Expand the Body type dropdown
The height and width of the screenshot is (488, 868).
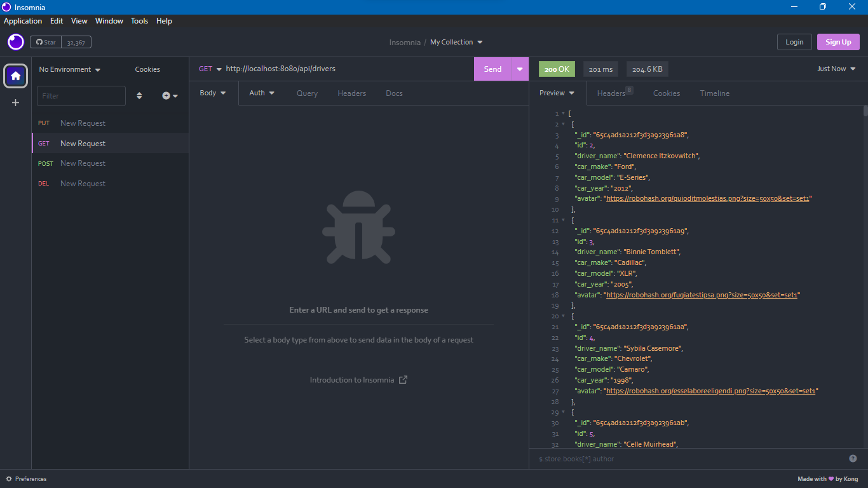tap(213, 93)
